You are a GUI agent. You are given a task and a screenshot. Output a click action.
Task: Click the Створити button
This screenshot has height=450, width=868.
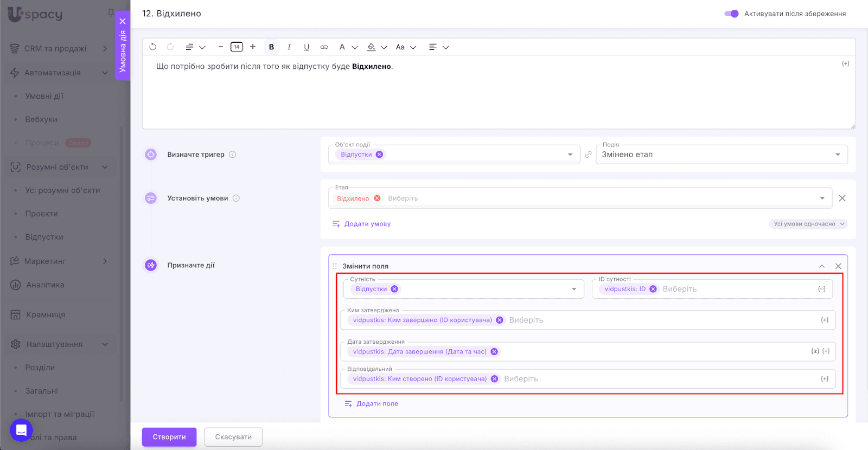(x=169, y=437)
